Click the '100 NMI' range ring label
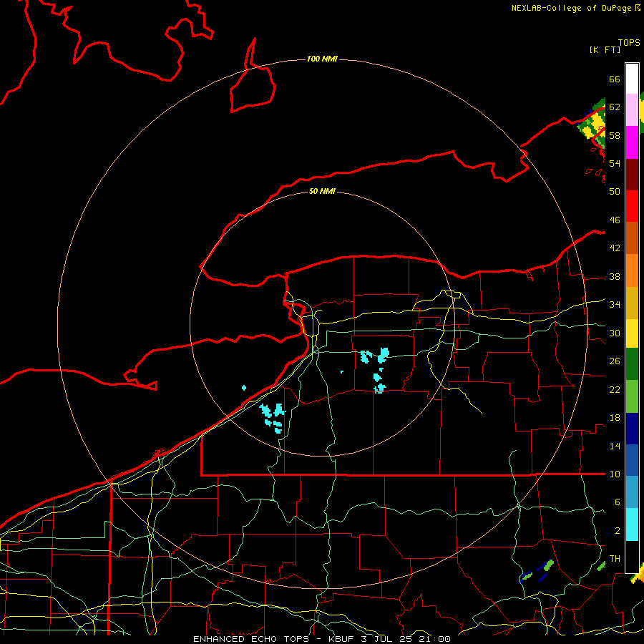644x644 pixels. pos(322,59)
